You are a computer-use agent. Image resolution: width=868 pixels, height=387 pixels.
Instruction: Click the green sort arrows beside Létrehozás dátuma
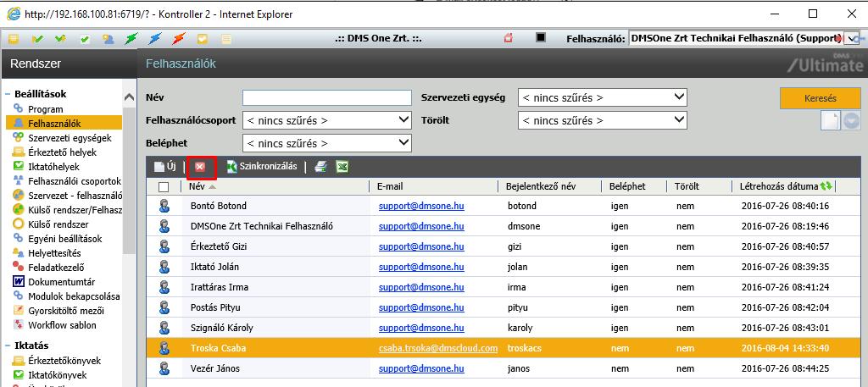(x=826, y=186)
